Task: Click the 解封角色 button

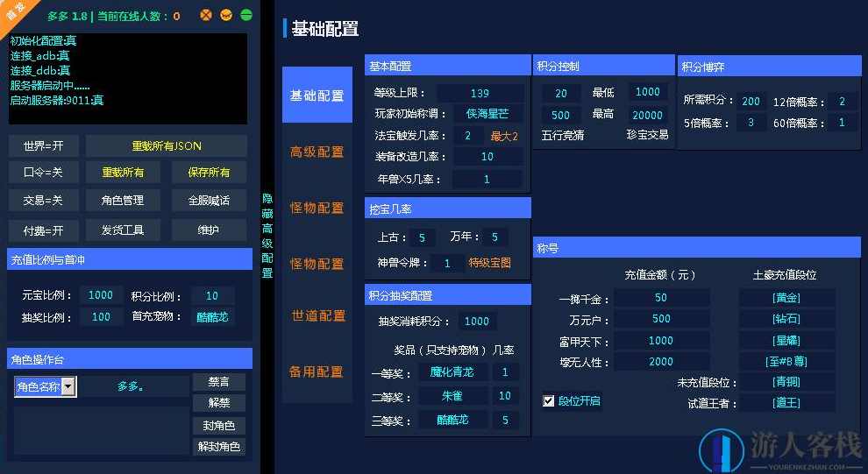Action: tap(218, 446)
